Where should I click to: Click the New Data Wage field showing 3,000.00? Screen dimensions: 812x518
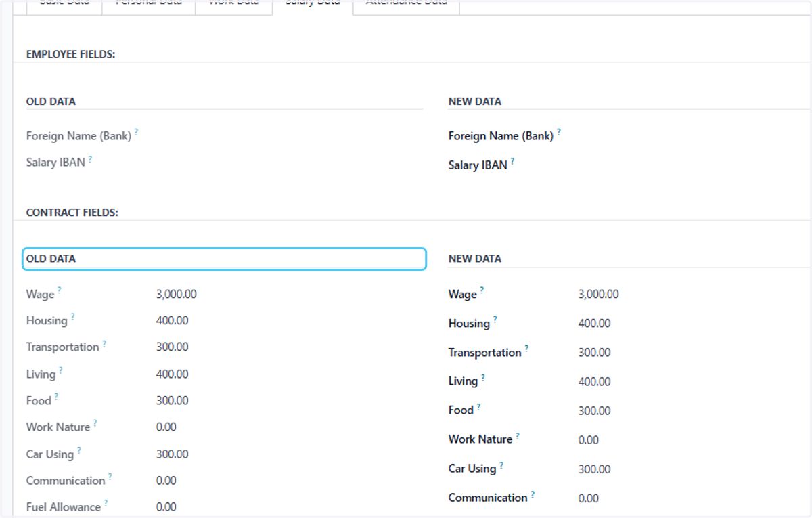(599, 294)
